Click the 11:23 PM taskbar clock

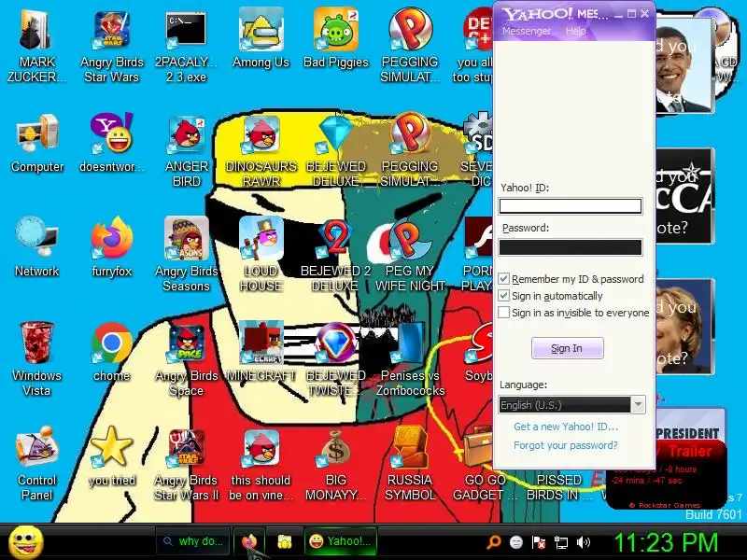point(666,542)
